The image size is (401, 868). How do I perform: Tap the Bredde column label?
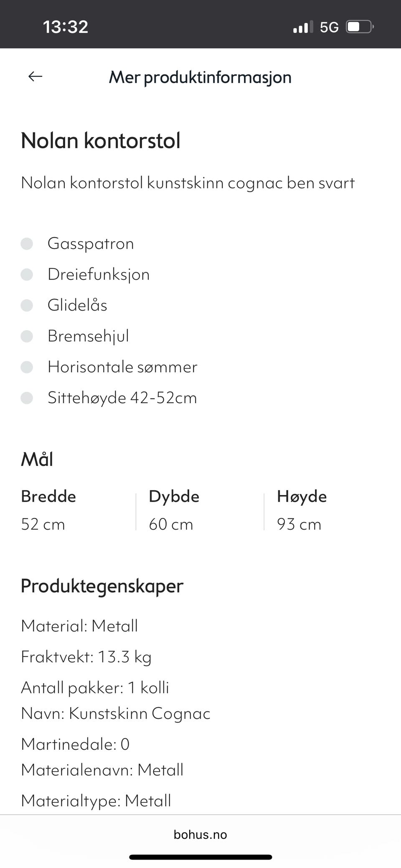click(x=48, y=496)
